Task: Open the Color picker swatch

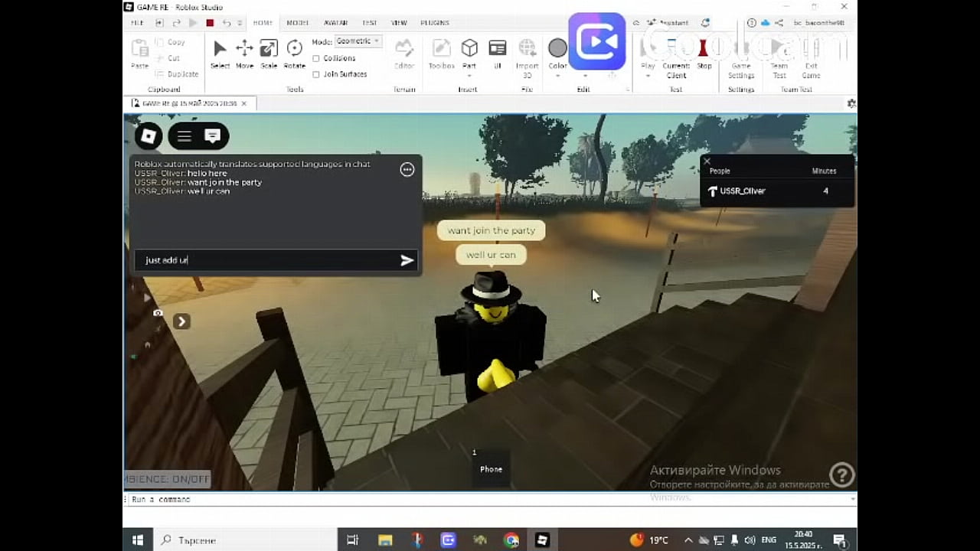Action: pos(557,47)
